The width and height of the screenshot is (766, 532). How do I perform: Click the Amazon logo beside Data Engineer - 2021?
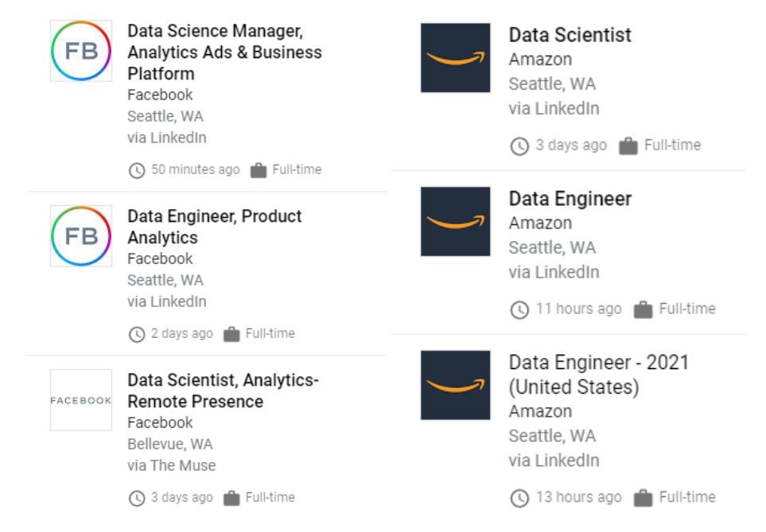(x=455, y=385)
